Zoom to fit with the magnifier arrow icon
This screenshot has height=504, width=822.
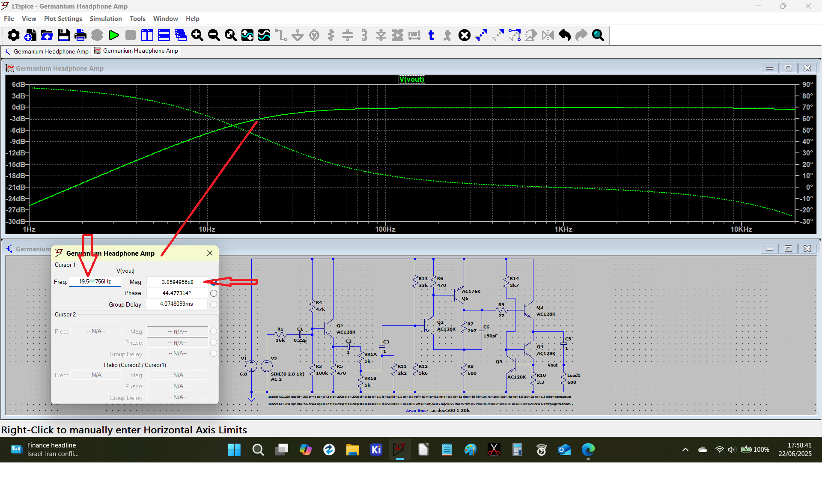[231, 35]
